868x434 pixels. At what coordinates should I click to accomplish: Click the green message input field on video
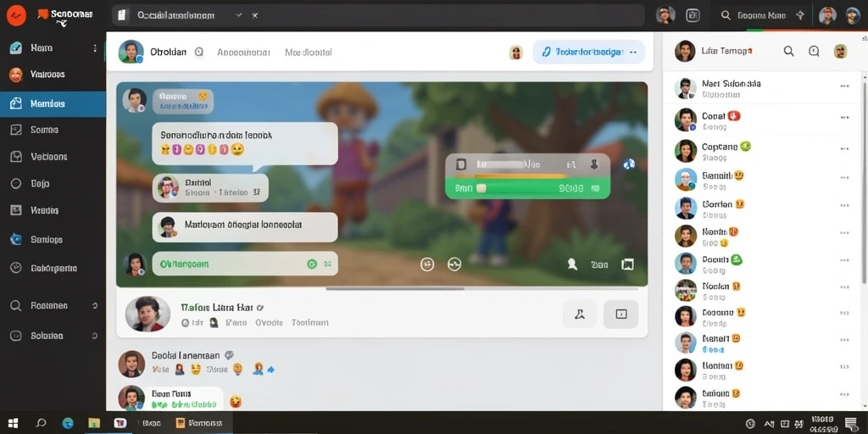tap(245, 264)
